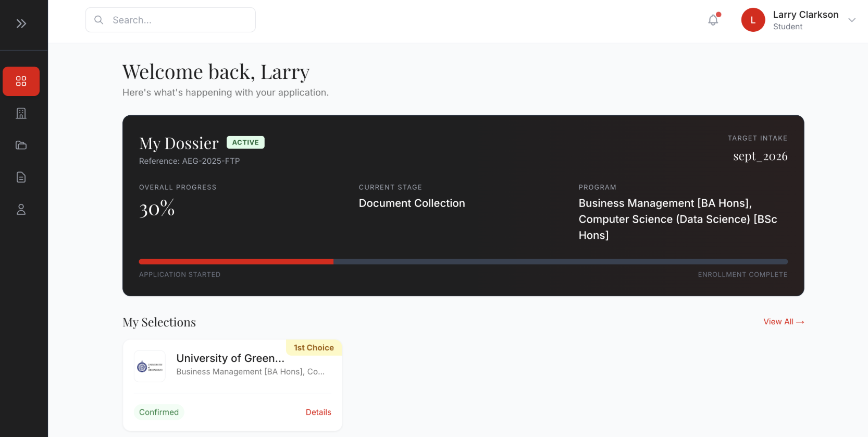Open the document icon in sidebar
This screenshot has height=437, width=868.
pos(21,177)
